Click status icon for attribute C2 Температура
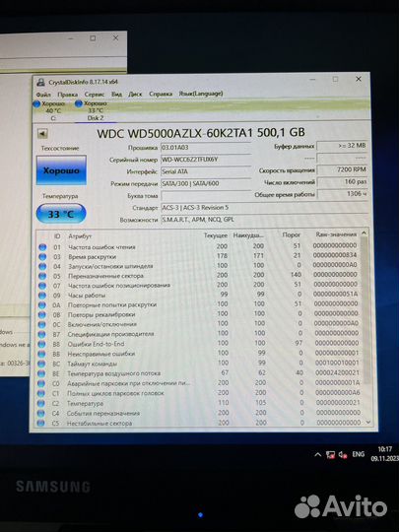 (x=41, y=404)
